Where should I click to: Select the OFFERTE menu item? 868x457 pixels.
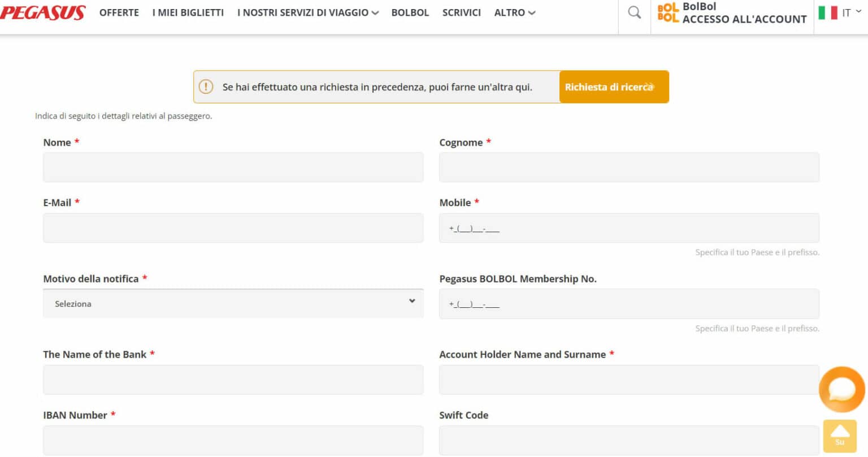click(x=119, y=12)
